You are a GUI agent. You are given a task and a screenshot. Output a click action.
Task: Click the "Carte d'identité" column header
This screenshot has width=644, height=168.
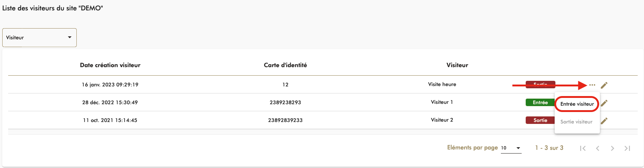pos(285,65)
